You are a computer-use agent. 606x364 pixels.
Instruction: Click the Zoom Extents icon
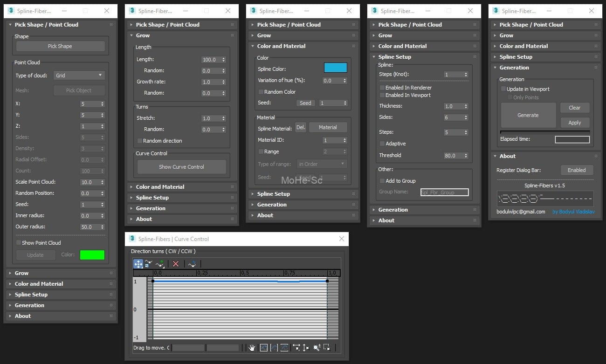[264, 348]
